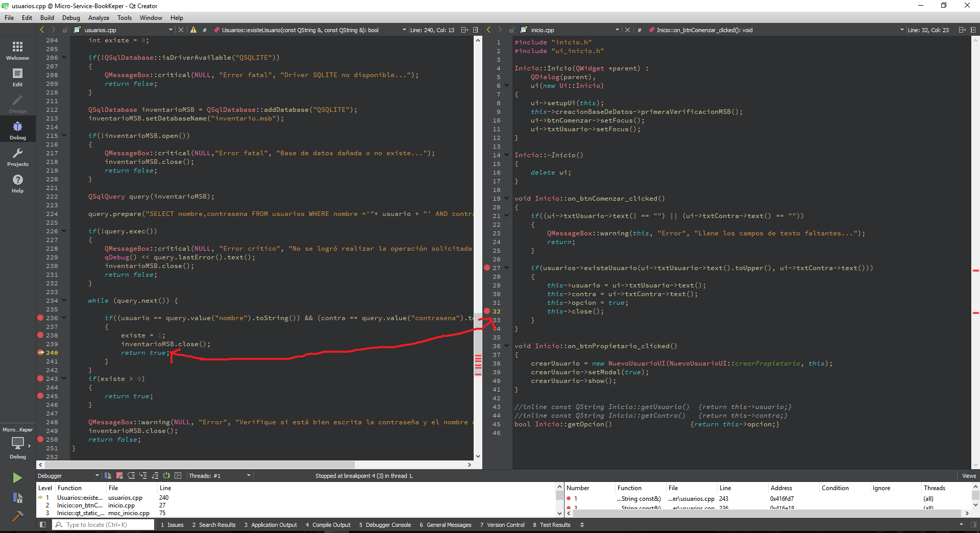Collapse the code block at line 234

(64, 301)
